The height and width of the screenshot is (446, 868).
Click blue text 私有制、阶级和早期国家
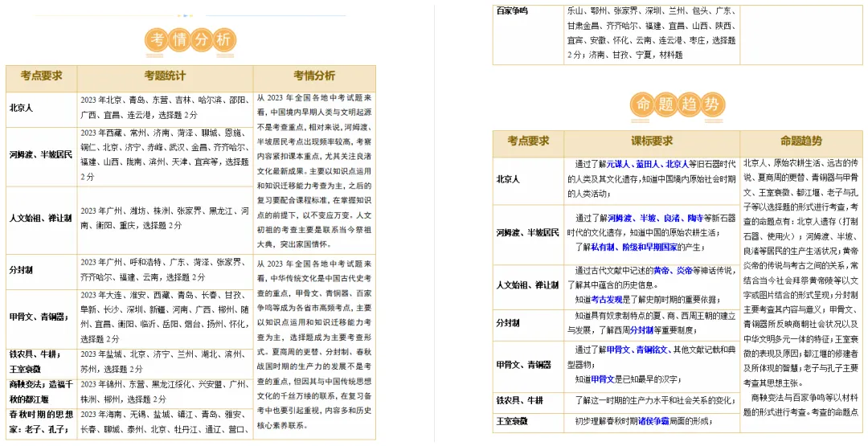pos(634,248)
